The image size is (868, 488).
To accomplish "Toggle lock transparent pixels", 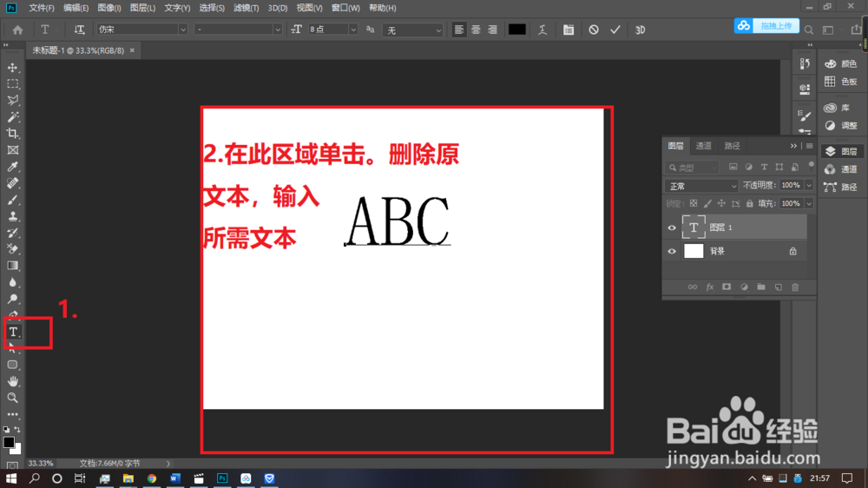I will click(x=693, y=204).
